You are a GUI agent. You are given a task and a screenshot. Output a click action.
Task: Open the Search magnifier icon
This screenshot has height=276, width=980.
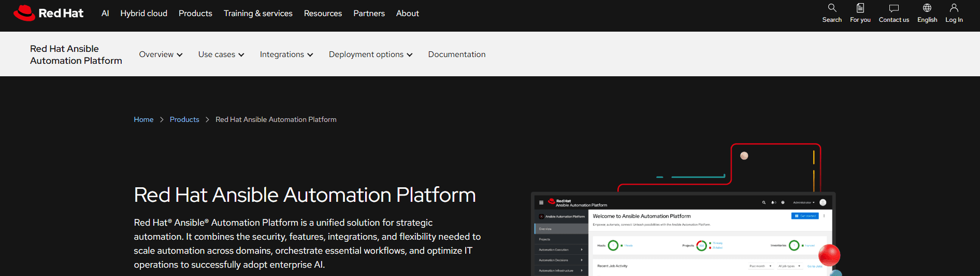(x=832, y=8)
